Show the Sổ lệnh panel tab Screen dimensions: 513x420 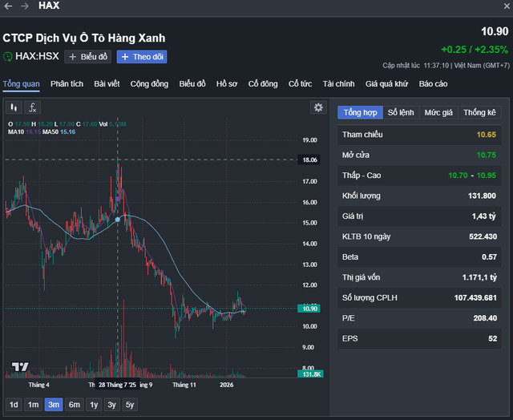pos(402,113)
